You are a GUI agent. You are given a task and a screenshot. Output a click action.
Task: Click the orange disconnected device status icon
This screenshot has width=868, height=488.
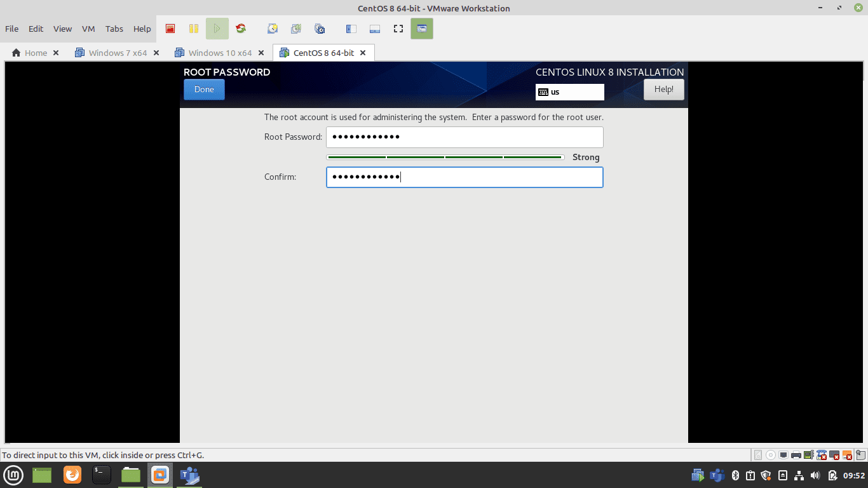point(848,455)
